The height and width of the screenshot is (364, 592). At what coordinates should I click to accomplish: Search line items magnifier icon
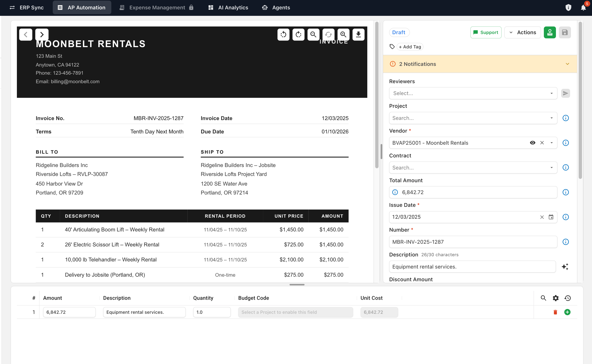click(543, 298)
